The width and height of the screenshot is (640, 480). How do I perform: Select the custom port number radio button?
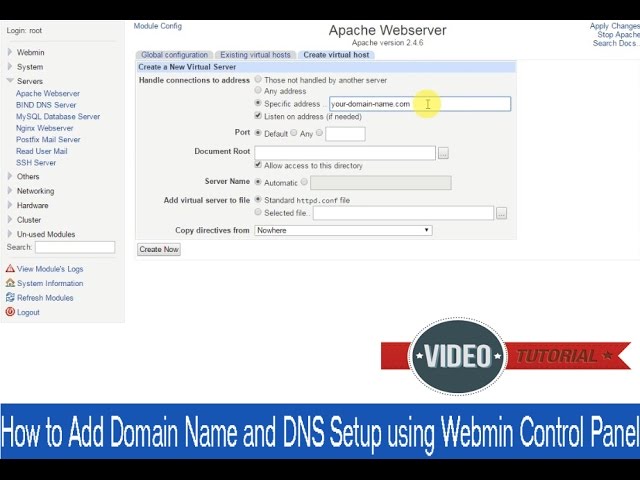[319, 133]
